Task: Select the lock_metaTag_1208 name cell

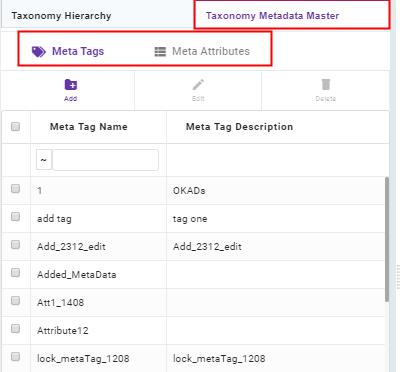Action: click(x=98, y=359)
